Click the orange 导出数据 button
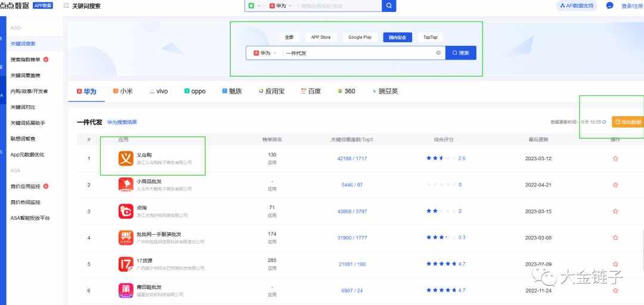The width and height of the screenshot is (644, 305). (x=628, y=122)
